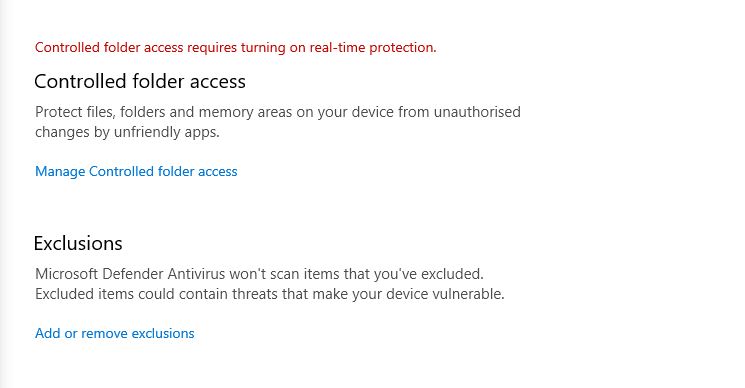Open Manage Controlled folder access link

[136, 171]
